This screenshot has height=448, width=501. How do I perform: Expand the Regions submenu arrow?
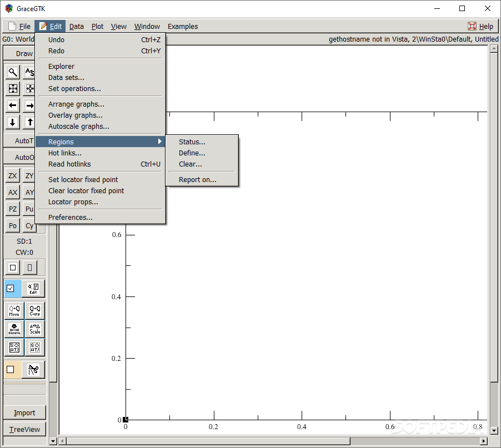pos(160,142)
